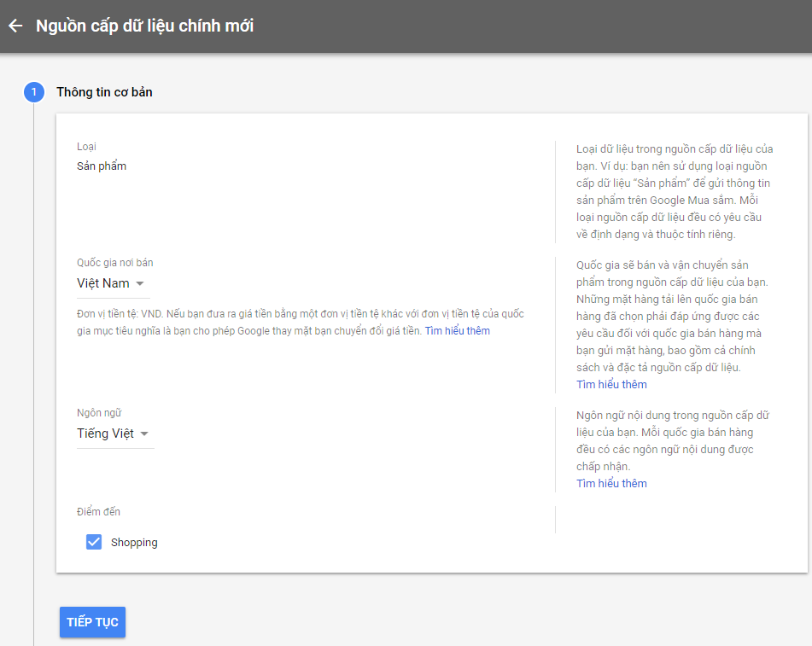Select the Thông tin cơ bản step heading
Viewport: 812px width, 646px height.
coord(104,92)
